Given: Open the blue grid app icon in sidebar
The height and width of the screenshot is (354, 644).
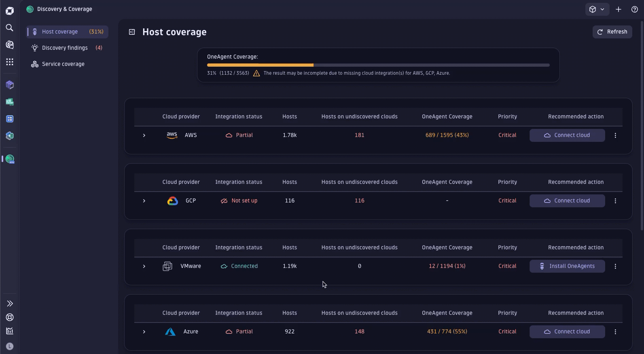Looking at the screenshot, I should click(x=10, y=119).
